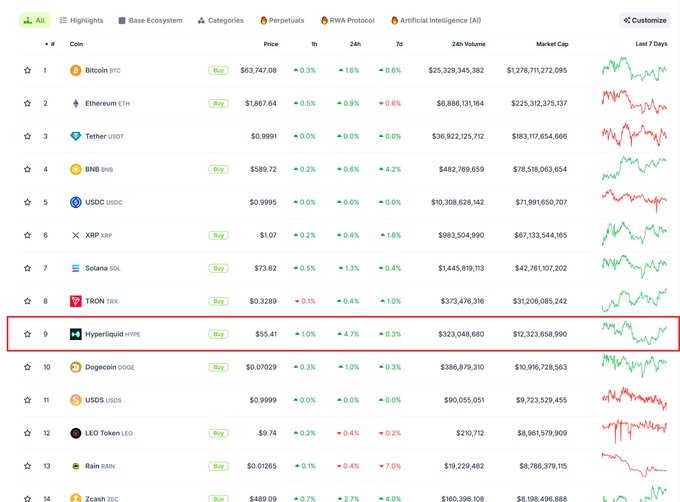Image resolution: width=680 pixels, height=502 pixels.
Task: Toggle favorite star for Tether
Action: pos(27,136)
